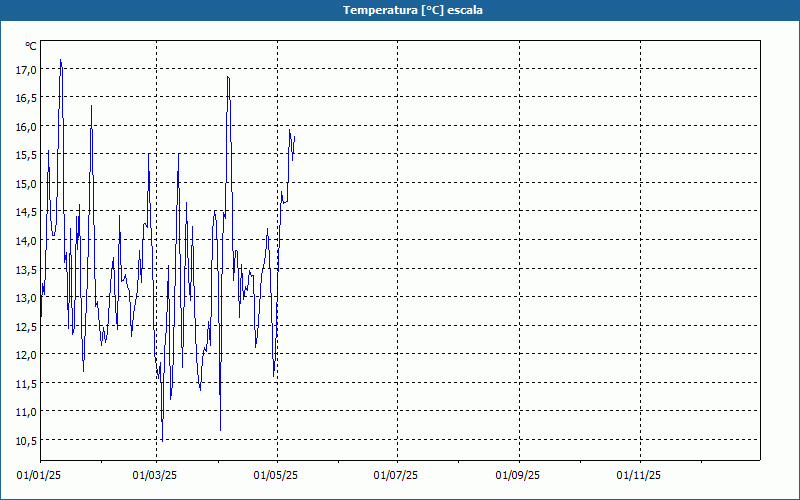Viewport: 800px width, 500px height.
Task: Click the highest temperature peak above 17,0
Action: pos(61,60)
